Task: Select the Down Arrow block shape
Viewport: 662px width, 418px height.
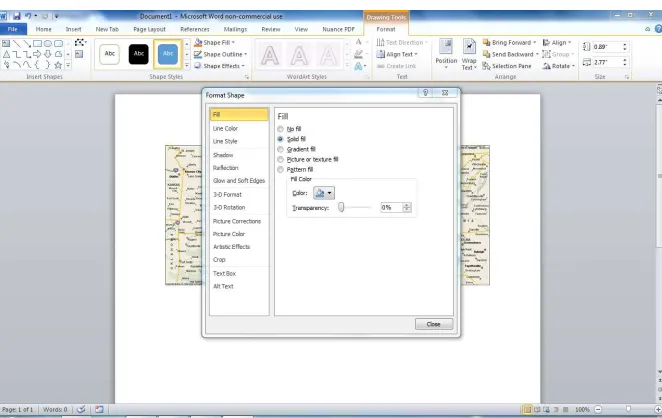Action: click(48, 54)
